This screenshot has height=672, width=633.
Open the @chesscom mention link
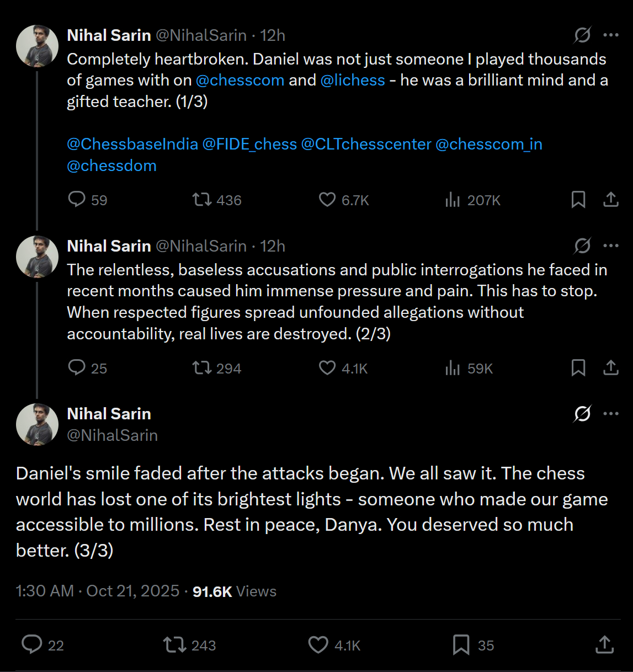240,80
